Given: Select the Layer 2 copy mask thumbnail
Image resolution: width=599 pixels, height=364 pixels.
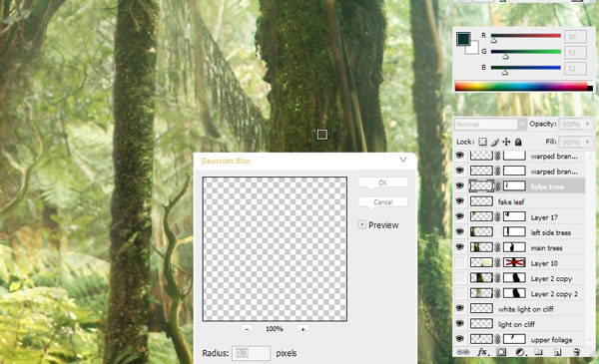Looking at the screenshot, I should [514, 278].
